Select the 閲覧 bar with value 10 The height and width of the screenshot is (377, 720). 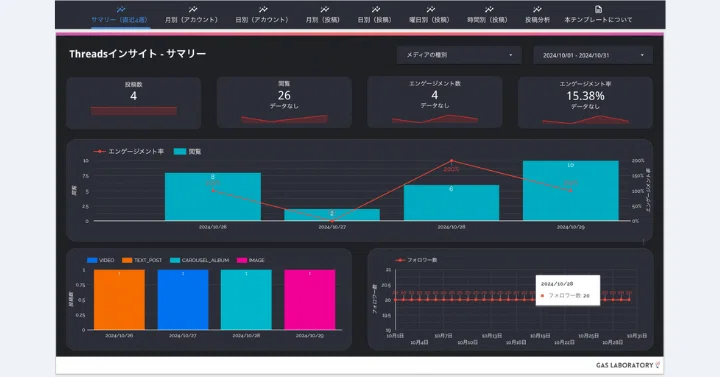571,191
